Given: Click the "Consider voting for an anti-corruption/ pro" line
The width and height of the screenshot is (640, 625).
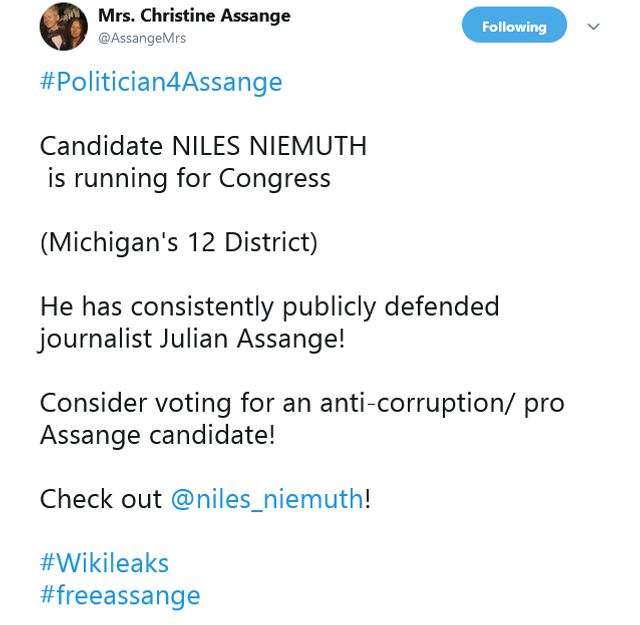Looking at the screenshot, I should coord(302,402).
